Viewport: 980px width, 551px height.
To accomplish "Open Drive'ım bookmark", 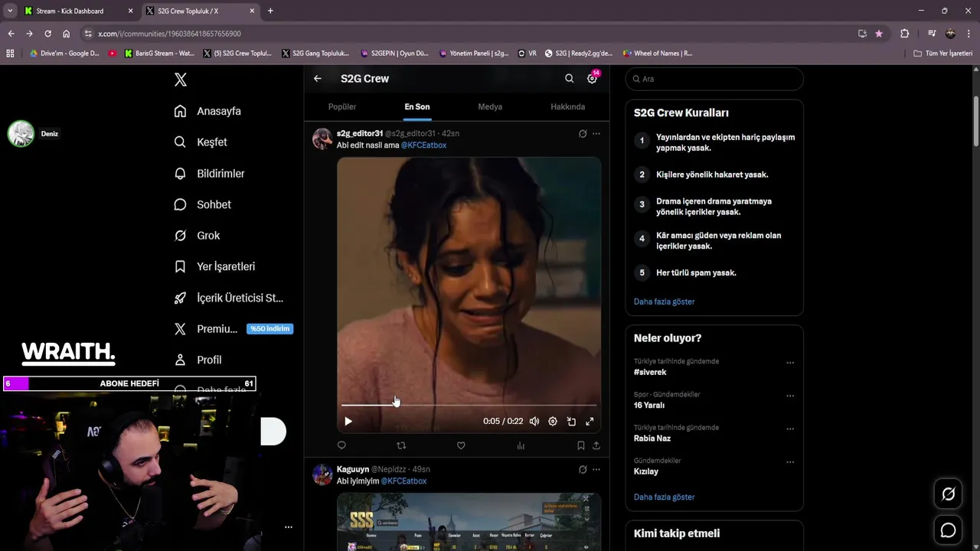I will [x=64, y=54].
